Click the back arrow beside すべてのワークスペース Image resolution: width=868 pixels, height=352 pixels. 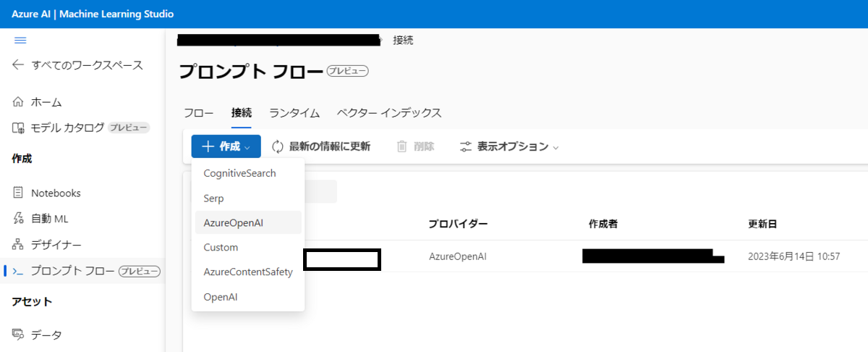[19, 65]
